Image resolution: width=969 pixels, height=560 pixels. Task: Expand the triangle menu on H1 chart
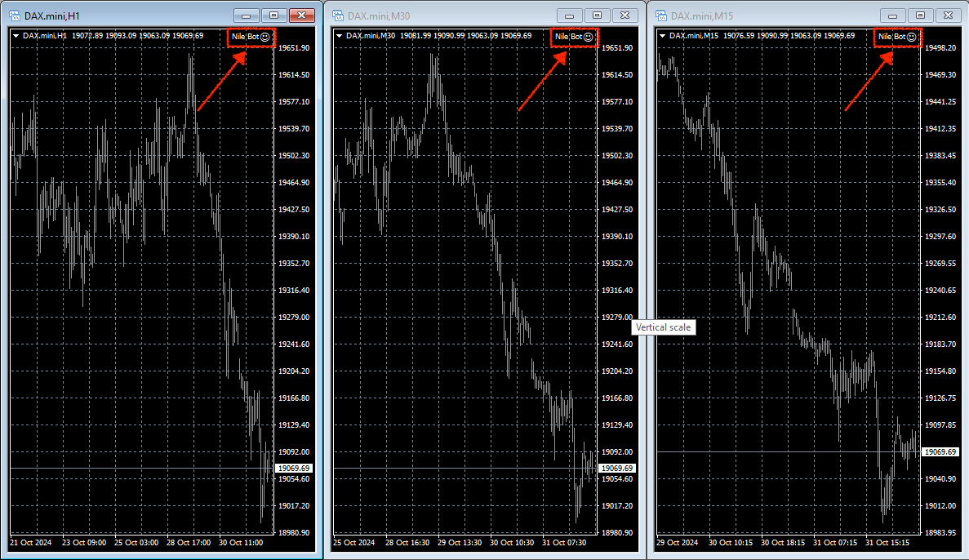pos(16,36)
